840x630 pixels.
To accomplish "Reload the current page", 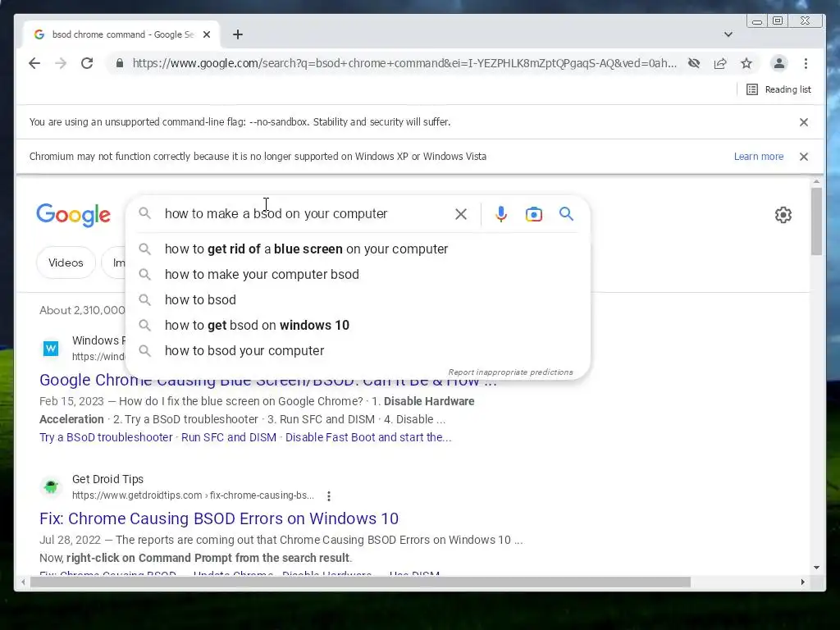I will point(87,63).
